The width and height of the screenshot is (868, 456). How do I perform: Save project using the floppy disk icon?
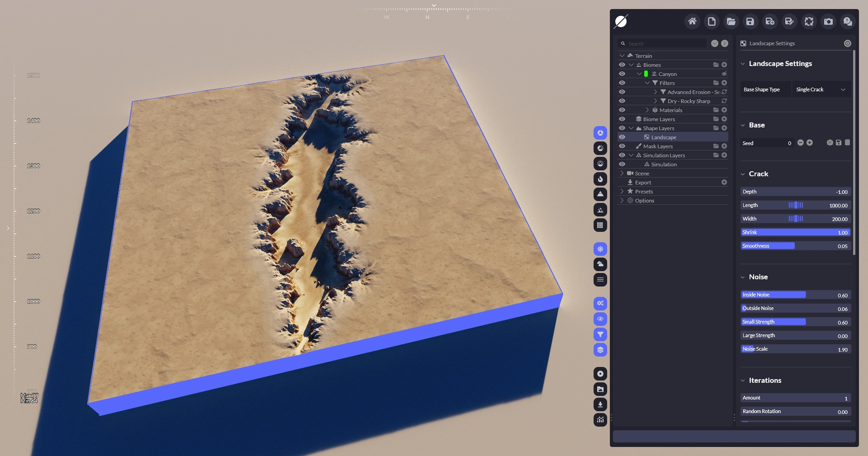pyautogui.click(x=750, y=21)
